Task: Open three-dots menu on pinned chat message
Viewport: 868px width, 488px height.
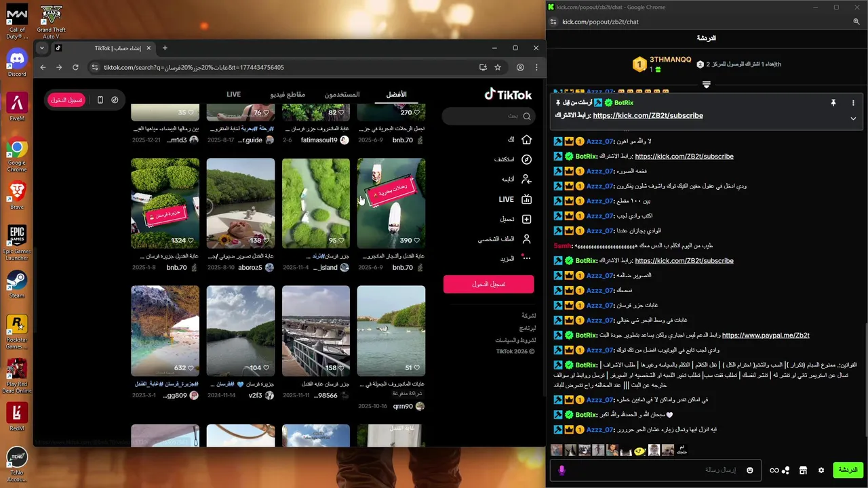Action: (x=853, y=102)
